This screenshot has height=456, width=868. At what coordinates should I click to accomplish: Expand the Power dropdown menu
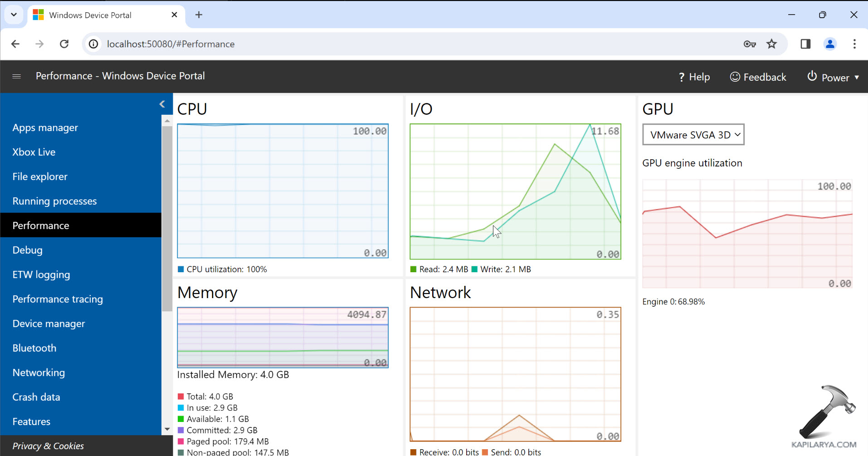coord(834,77)
